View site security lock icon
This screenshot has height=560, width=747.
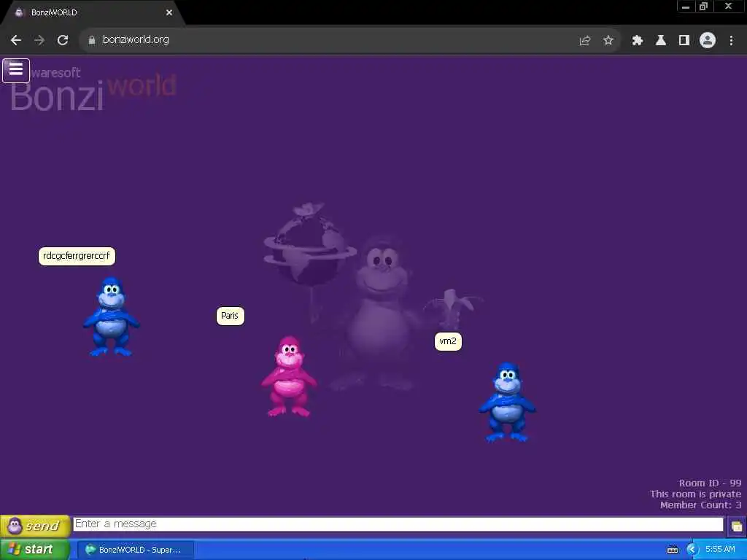[91, 41]
